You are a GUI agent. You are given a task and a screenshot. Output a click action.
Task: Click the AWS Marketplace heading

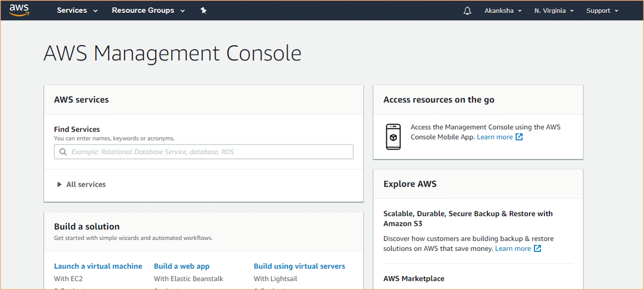click(x=414, y=279)
